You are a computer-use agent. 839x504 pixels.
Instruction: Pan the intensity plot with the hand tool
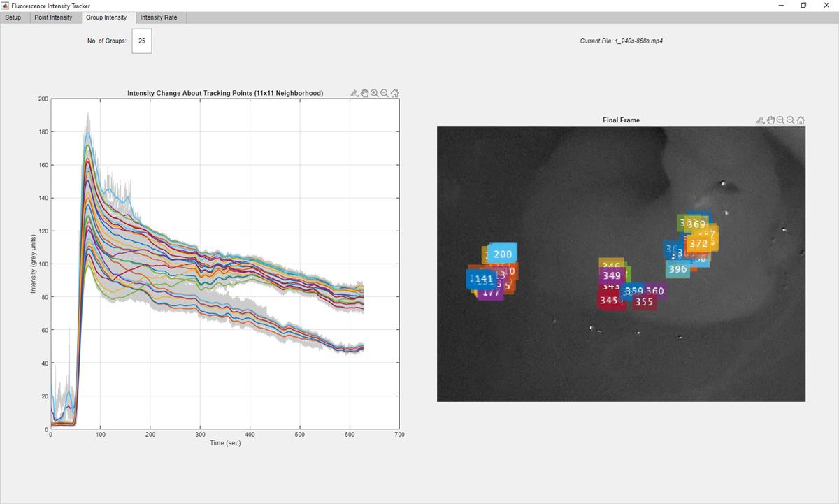click(364, 92)
